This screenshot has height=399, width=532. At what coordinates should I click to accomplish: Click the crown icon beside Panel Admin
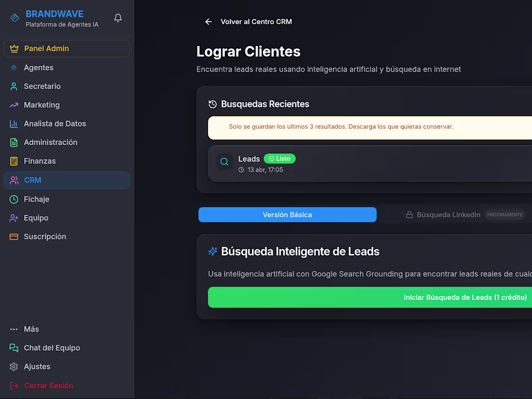click(14, 48)
